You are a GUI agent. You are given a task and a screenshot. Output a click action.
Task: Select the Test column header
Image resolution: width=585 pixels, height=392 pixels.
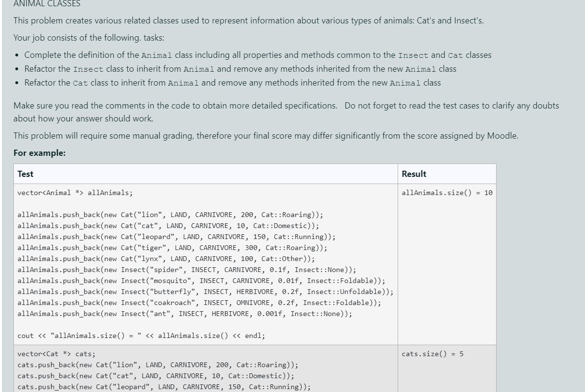point(26,174)
